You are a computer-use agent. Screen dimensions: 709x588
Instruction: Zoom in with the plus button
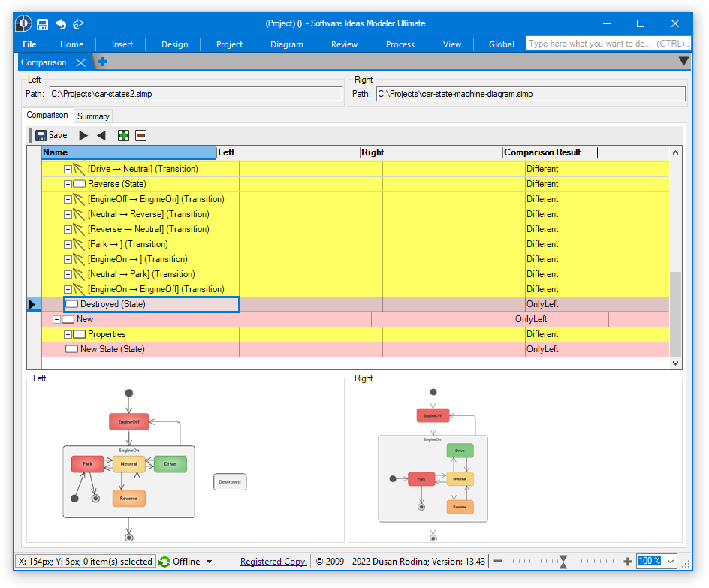pyautogui.click(x=628, y=561)
